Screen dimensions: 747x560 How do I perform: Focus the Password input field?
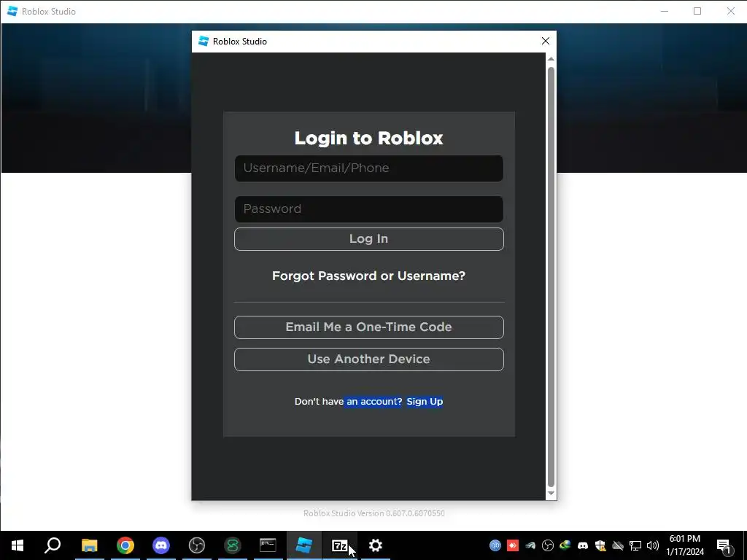(368, 209)
